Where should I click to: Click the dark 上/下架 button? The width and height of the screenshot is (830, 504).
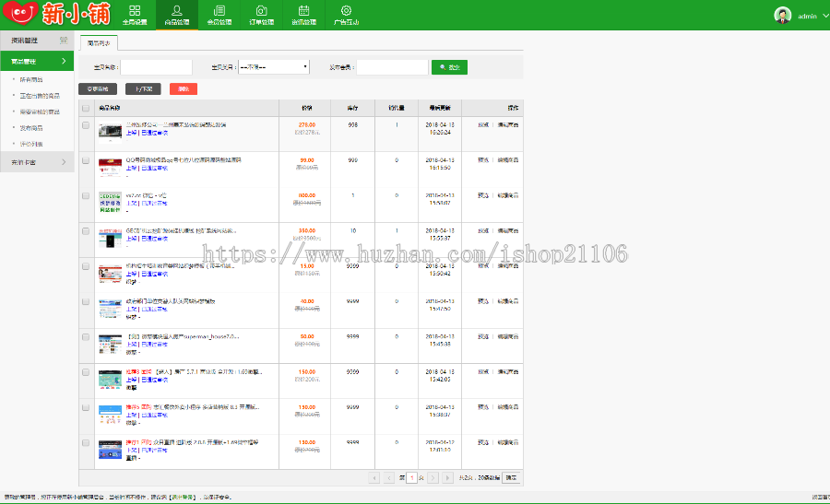(143, 88)
